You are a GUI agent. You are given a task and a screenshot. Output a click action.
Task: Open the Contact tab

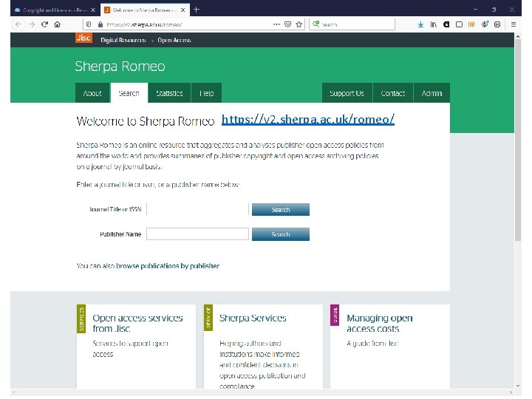(393, 93)
